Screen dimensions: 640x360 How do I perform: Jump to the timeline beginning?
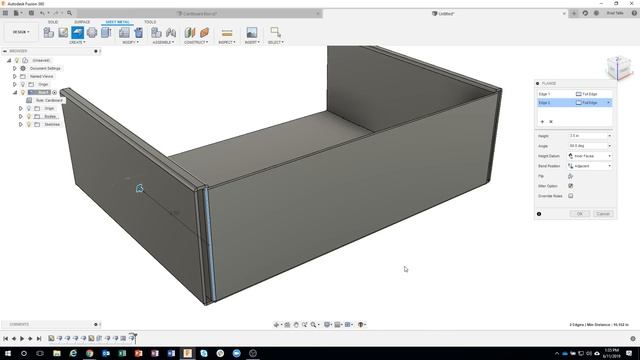point(6,338)
